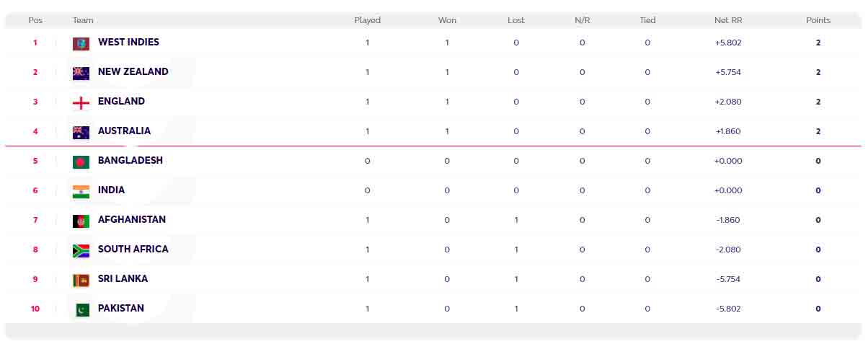Click the Afghanistan flag icon
The height and width of the screenshot is (344, 868).
tap(81, 221)
